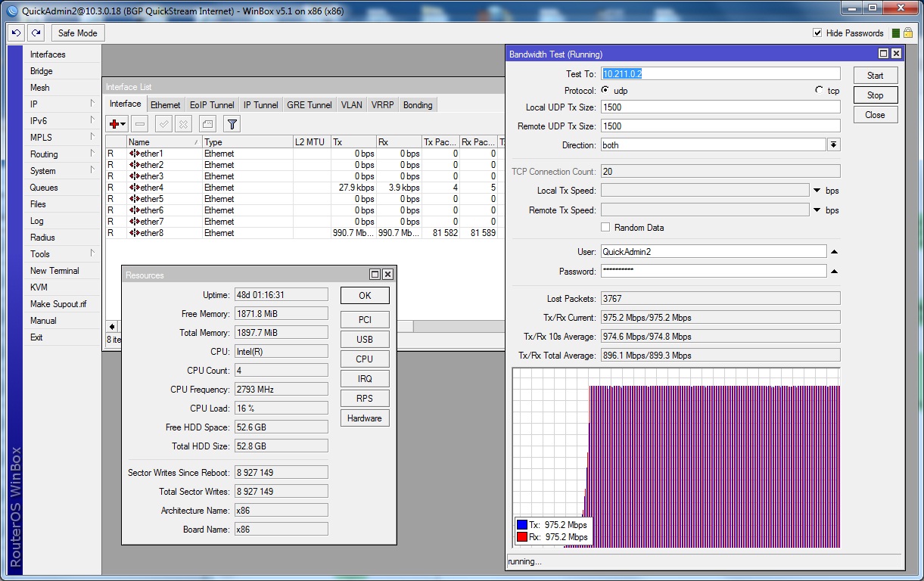Expand the IP submenu in sidebar

61,104
